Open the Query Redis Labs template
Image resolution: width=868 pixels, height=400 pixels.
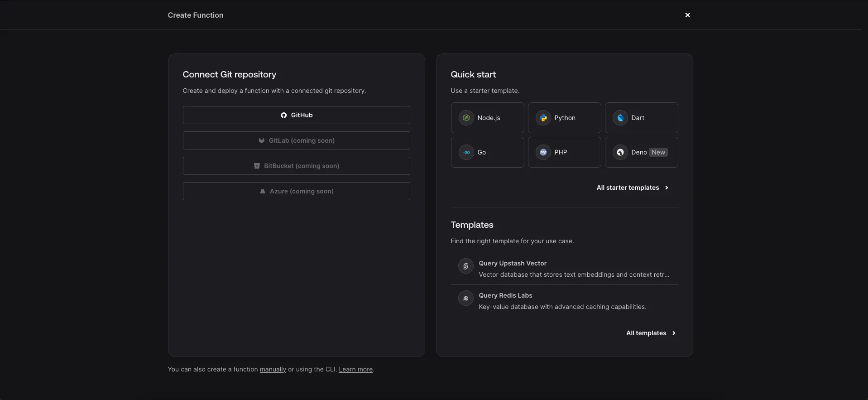point(564,301)
